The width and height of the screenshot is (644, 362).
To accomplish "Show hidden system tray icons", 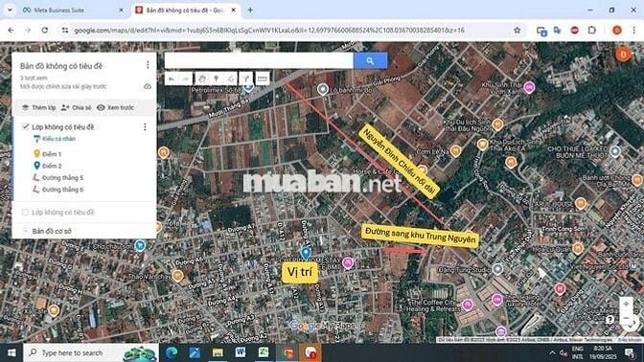I will 552,352.
